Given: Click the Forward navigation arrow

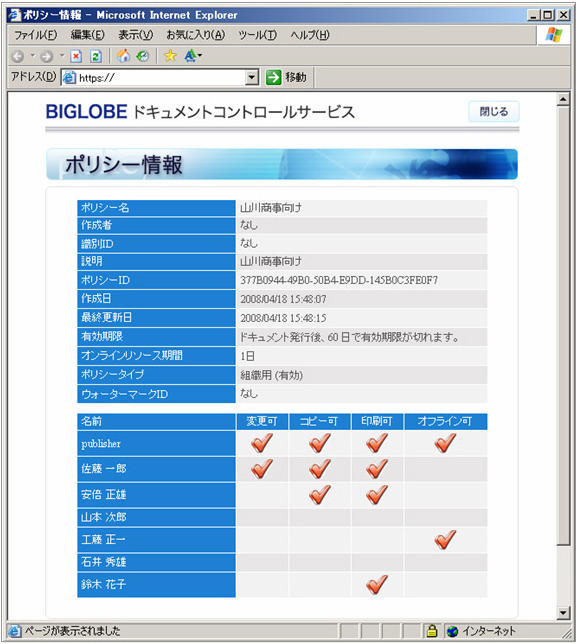Looking at the screenshot, I should [47, 56].
